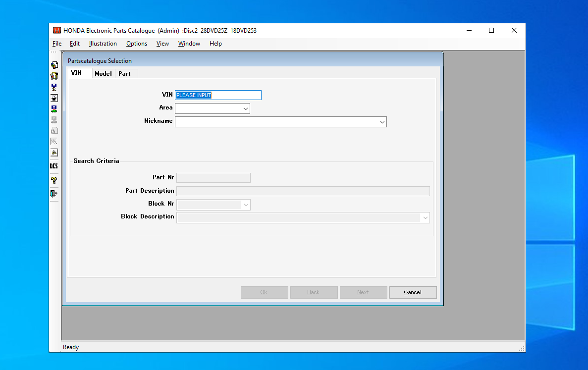The height and width of the screenshot is (370, 588).
Task: Click the VIN input field
Action: click(x=218, y=95)
